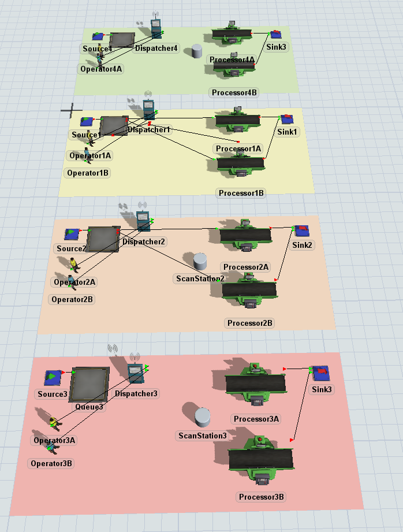The image size is (403, 532).
Task: Select the ScanStation3 cylinder
Action: point(203,416)
